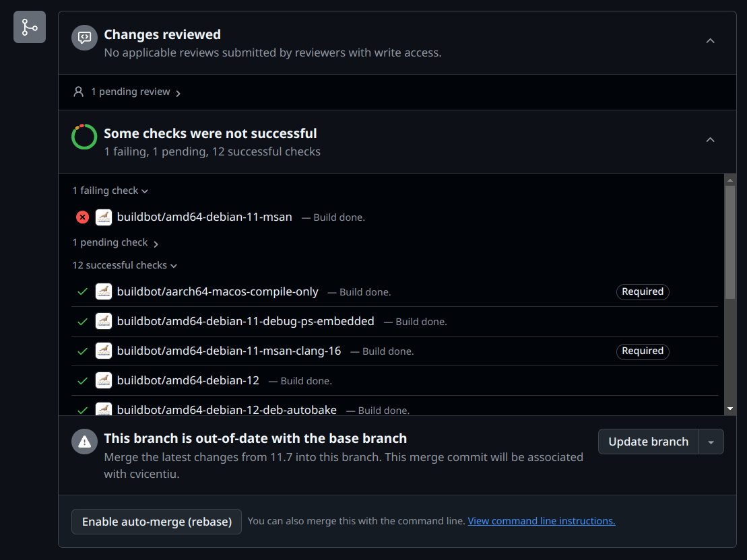Open buildbot/aarch64-macos-compile-only check
This screenshot has height=560, width=747.
(218, 291)
